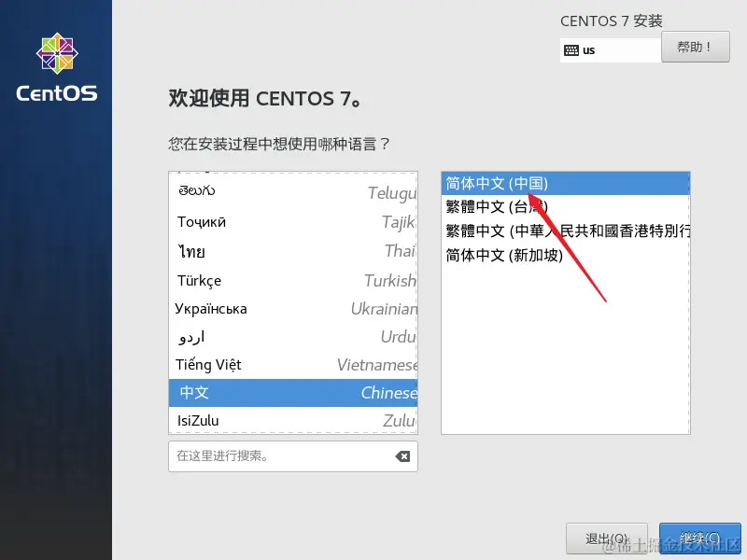Select Tajik (Тоҷикӣ) language
The image size is (747, 560).
click(293, 222)
